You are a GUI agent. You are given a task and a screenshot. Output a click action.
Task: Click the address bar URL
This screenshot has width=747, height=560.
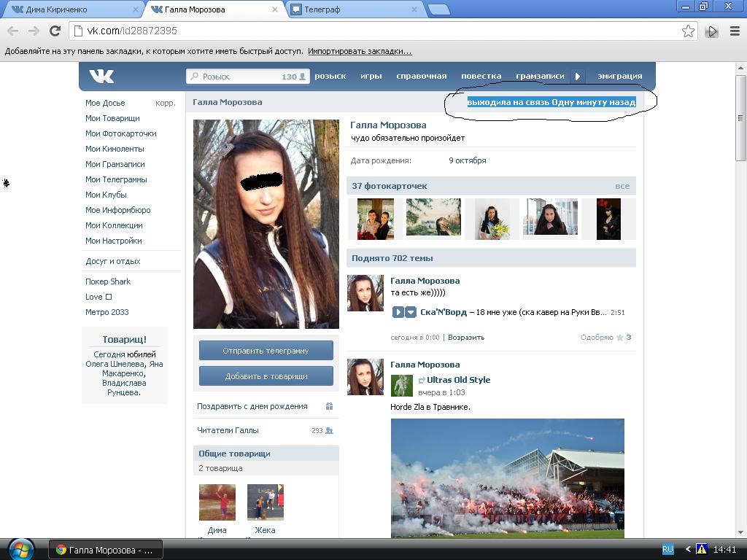132,31
